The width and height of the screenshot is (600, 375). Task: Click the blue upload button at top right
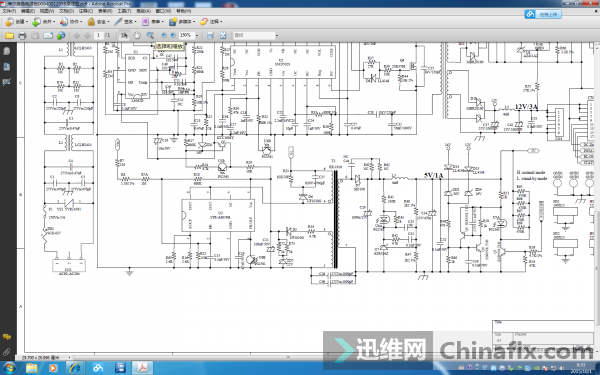543,14
